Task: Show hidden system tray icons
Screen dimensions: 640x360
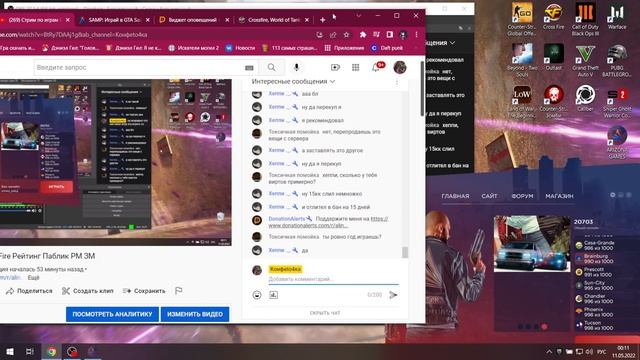Action: [549, 351]
